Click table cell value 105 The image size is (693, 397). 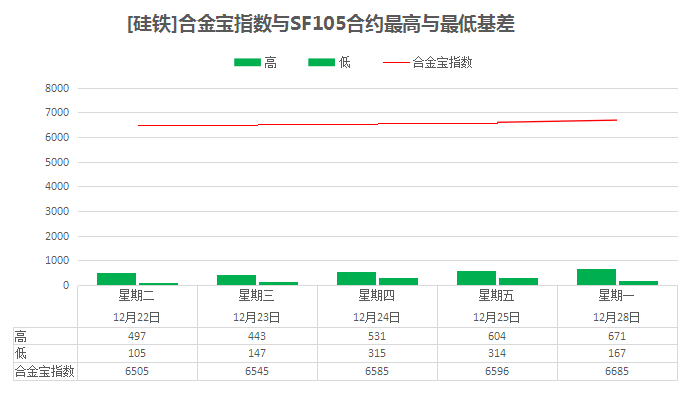click(x=137, y=353)
